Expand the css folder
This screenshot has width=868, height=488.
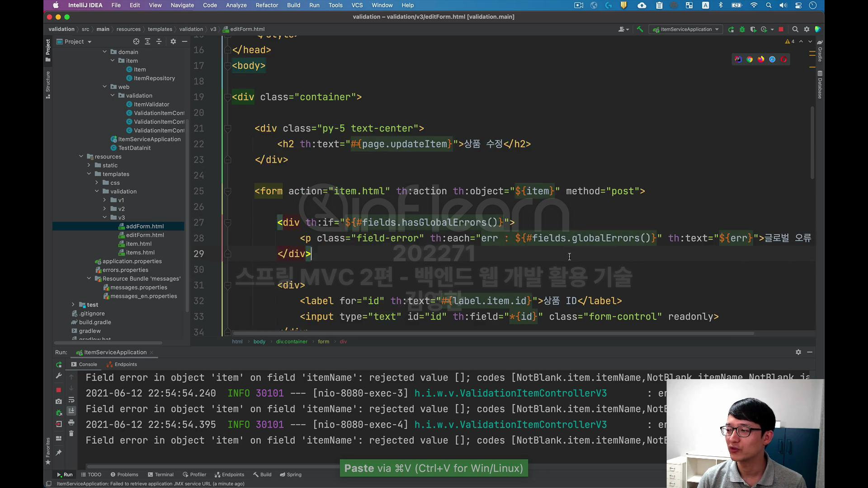(x=97, y=183)
